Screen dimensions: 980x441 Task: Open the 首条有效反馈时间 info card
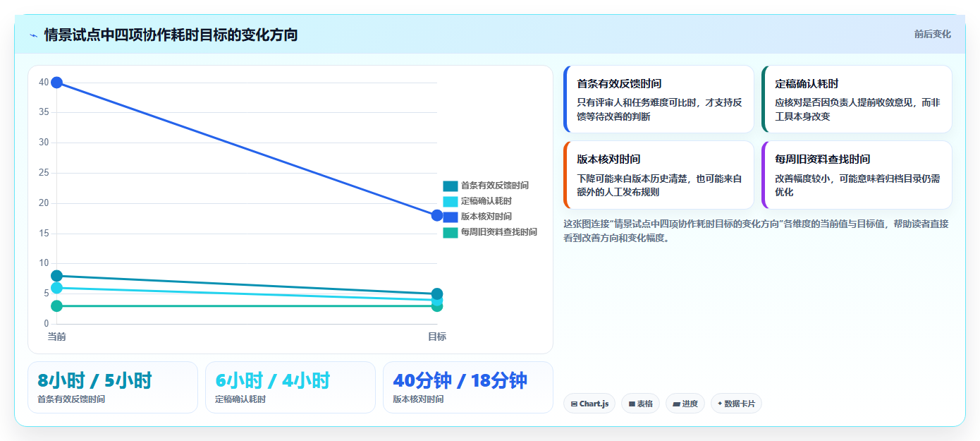tap(659, 99)
